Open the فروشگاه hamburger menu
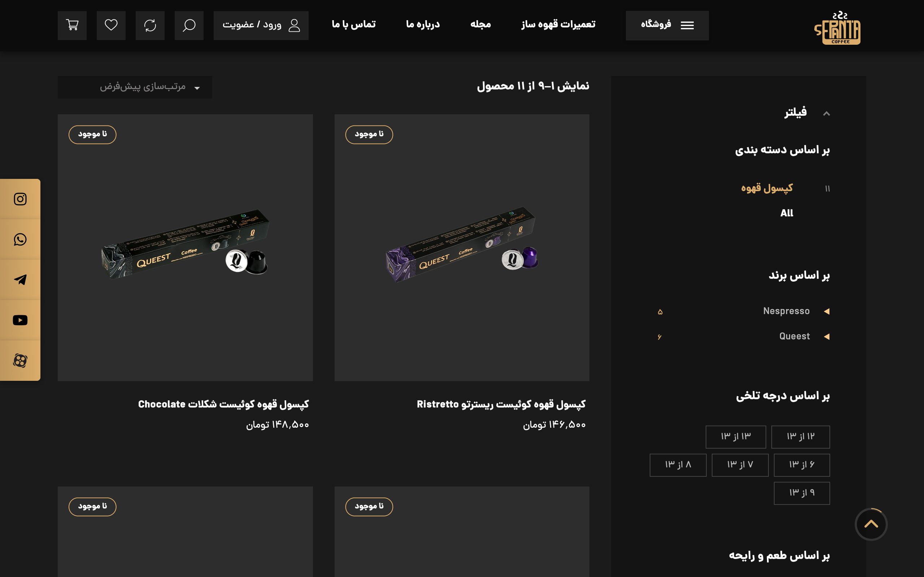This screenshot has width=924, height=577. (667, 26)
